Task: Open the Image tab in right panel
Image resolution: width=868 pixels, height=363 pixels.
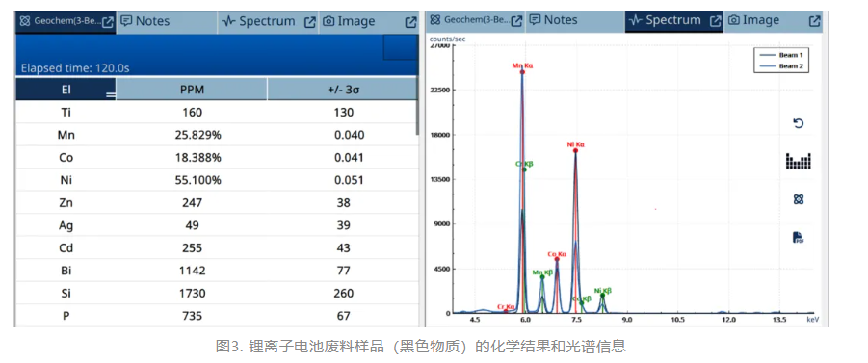Action: pos(753,20)
